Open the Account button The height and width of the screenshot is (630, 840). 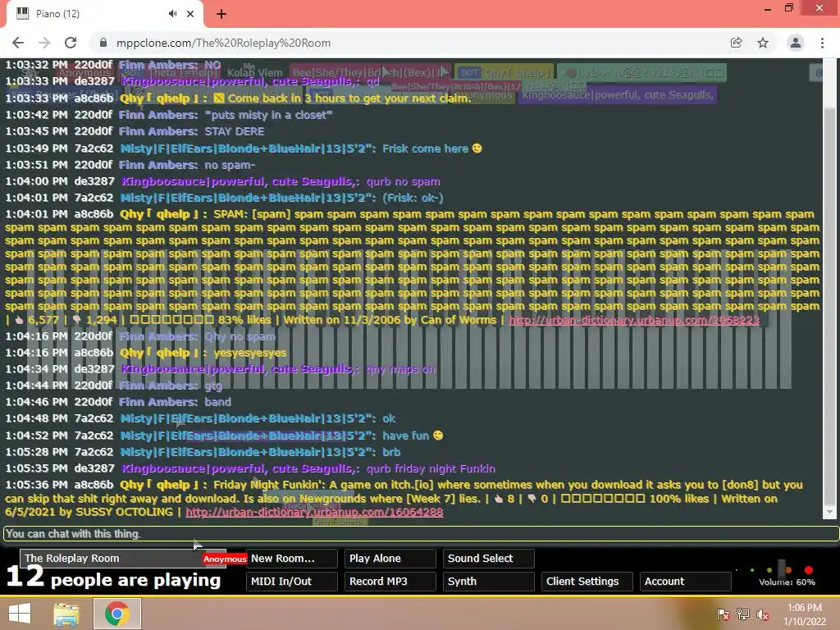686,582
